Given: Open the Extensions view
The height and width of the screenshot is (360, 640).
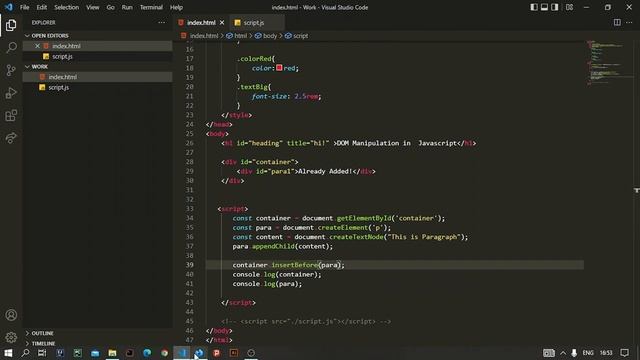Looking at the screenshot, I should coord(11,116).
